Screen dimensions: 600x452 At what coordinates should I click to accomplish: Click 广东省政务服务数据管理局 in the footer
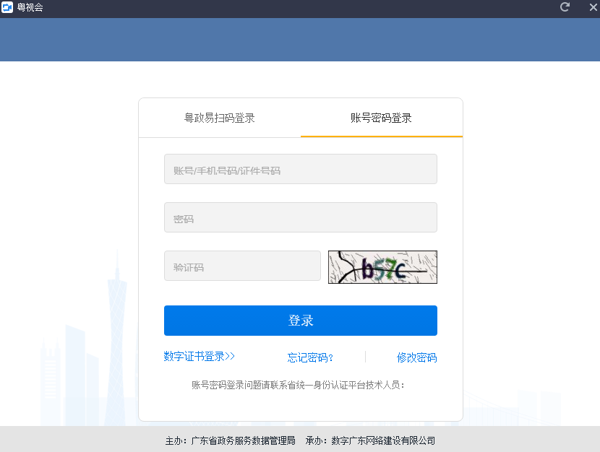(x=243, y=440)
